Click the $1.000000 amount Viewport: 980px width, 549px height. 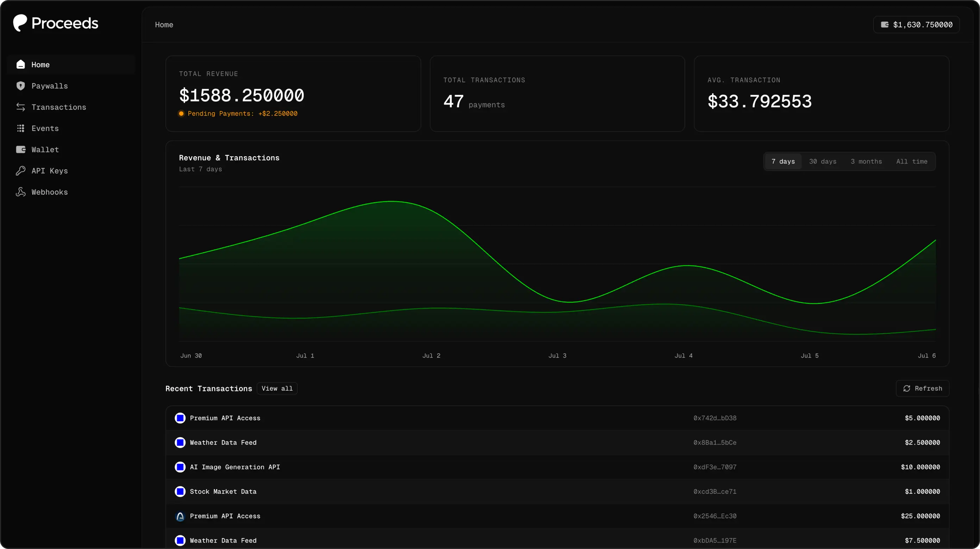tap(922, 492)
